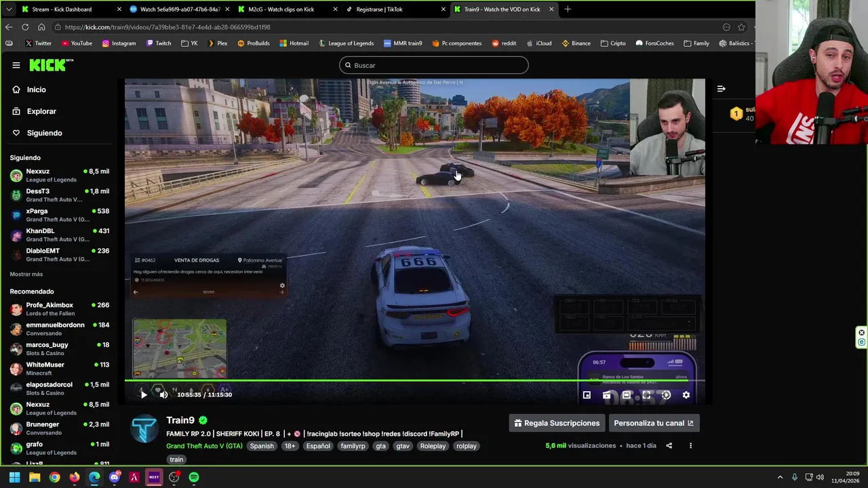Collapse the chat panel arrow
868x488 pixels.
coord(721,89)
